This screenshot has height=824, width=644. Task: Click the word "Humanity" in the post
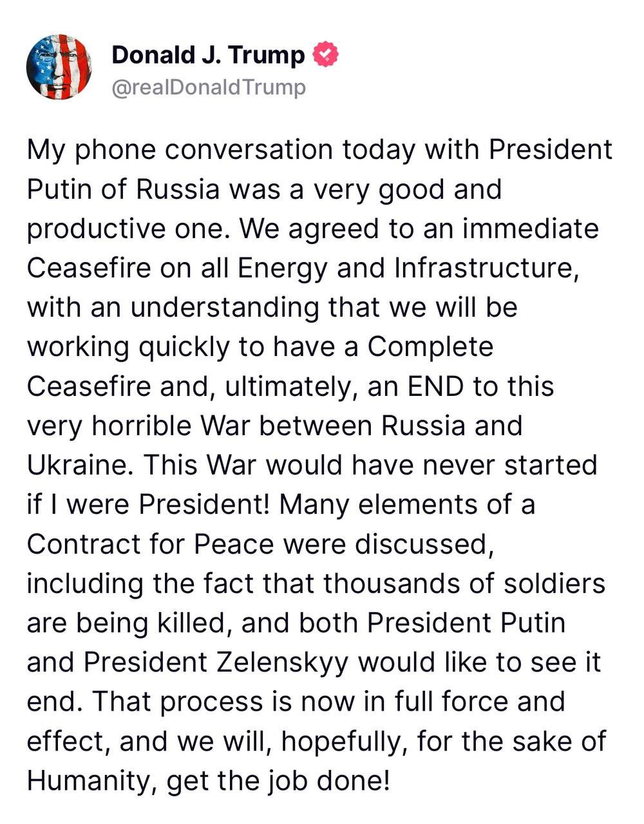point(90,780)
